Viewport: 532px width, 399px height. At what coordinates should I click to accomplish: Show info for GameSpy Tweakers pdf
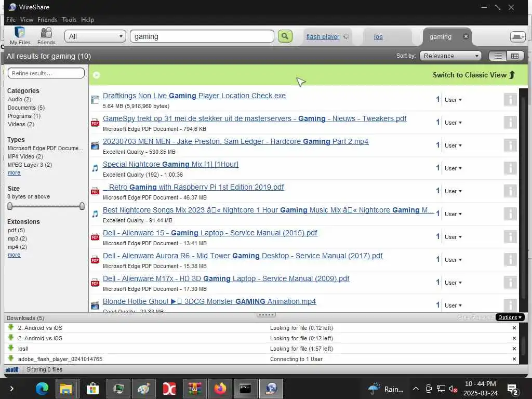[510, 123]
